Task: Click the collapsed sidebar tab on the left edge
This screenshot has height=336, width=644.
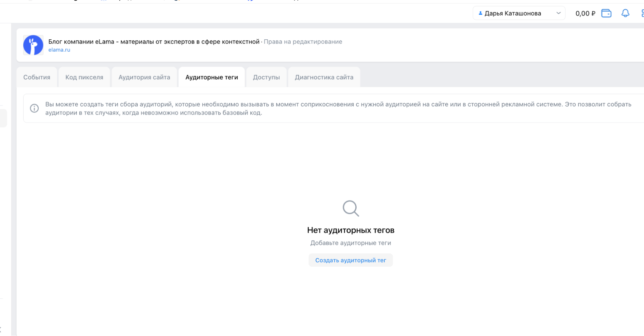Action: click(x=3, y=117)
